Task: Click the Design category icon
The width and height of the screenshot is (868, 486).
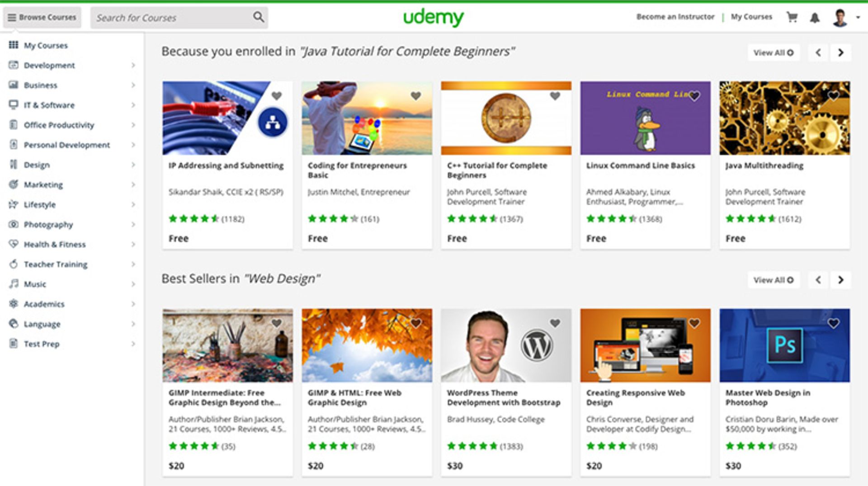Action: click(14, 164)
